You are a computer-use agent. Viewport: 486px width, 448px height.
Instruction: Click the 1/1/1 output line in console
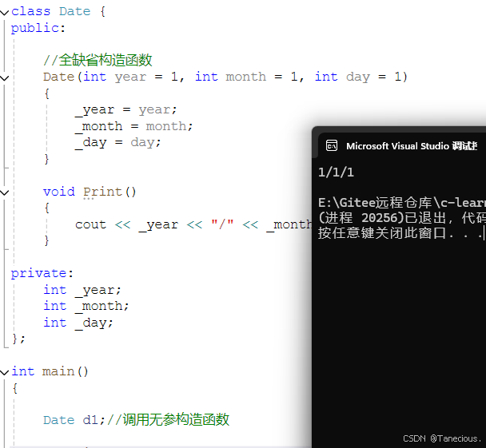[x=336, y=172]
